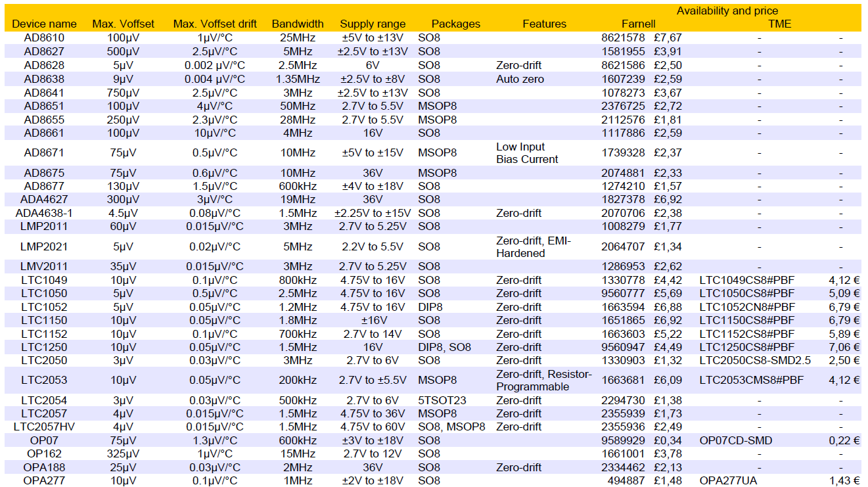Click the 4.5µV offset cell
Viewport: 868px width, 487px height.
[x=124, y=213]
